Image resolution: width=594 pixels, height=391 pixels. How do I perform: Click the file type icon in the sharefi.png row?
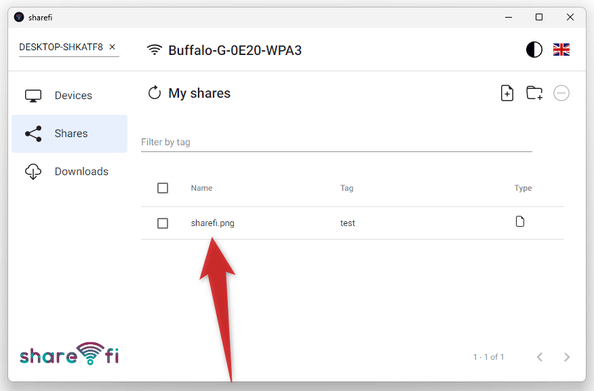[x=520, y=221]
